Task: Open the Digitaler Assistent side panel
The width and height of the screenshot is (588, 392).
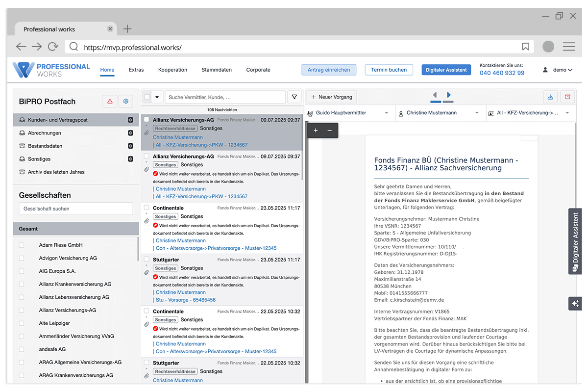Action: click(x=574, y=241)
